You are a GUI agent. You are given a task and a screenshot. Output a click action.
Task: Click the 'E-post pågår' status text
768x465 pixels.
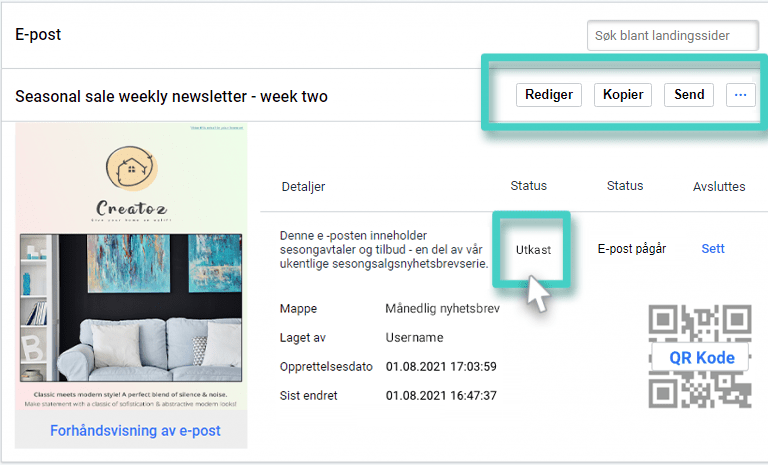(632, 248)
